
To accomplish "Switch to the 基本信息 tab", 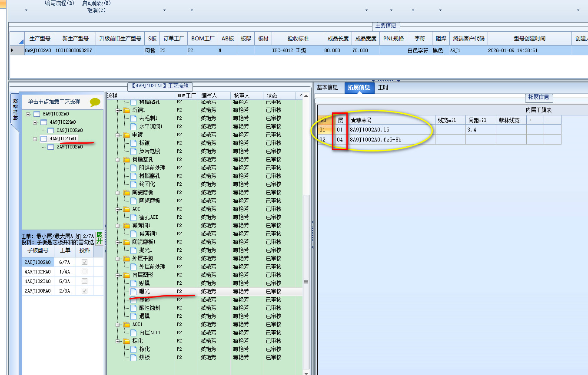I will 327,87.
